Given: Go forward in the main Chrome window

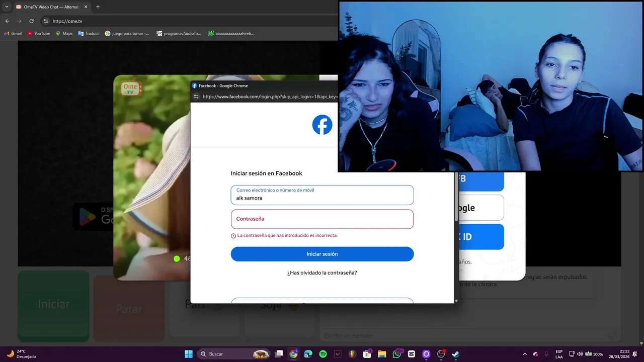Looking at the screenshot, I should click(x=19, y=21).
